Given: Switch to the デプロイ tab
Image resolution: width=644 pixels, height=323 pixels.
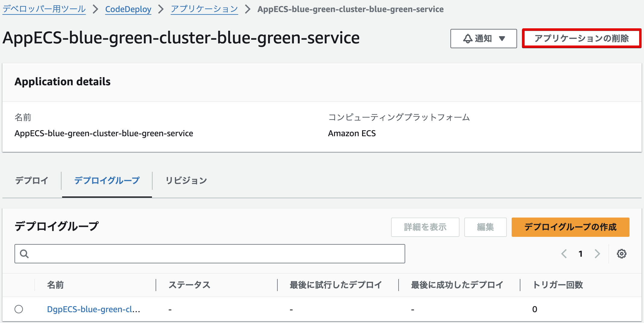Looking at the screenshot, I should (x=31, y=180).
